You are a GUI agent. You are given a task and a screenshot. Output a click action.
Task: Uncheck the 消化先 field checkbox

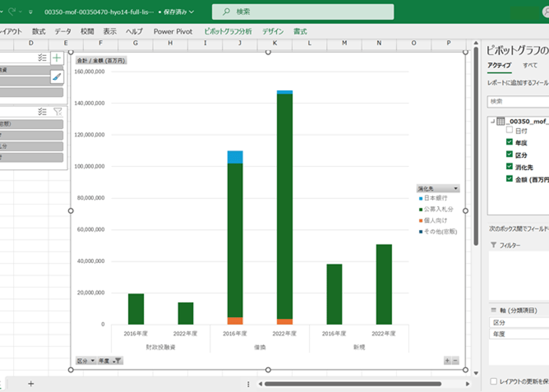tap(509, 166)
